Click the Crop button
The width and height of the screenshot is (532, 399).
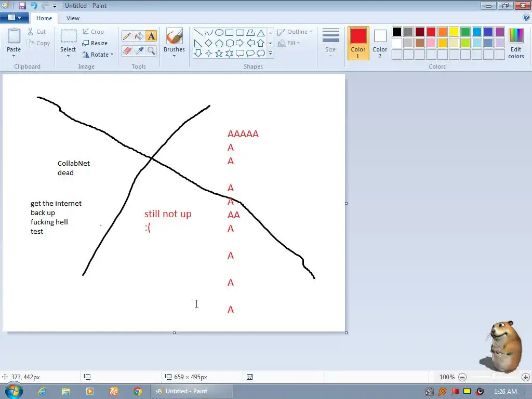pos(93,32)
